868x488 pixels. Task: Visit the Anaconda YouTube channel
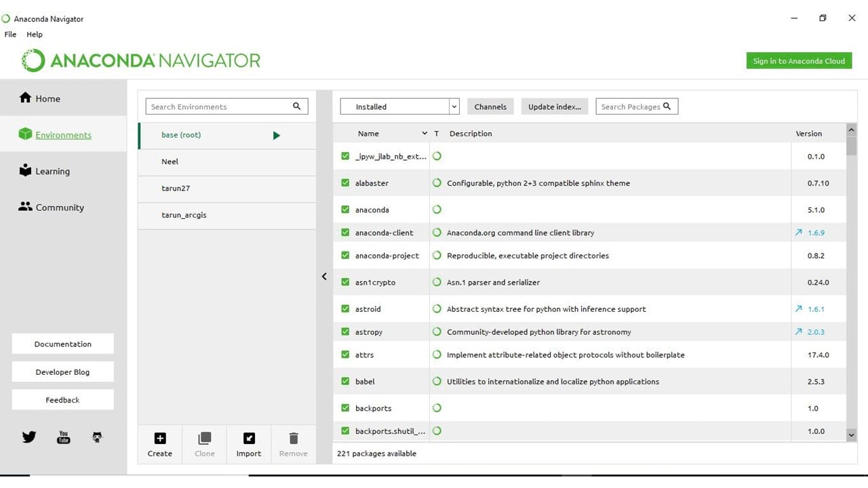[x=63, y=436]
